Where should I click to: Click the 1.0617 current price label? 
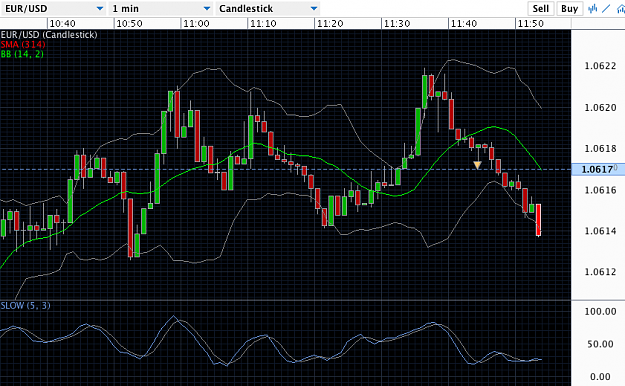597,169
